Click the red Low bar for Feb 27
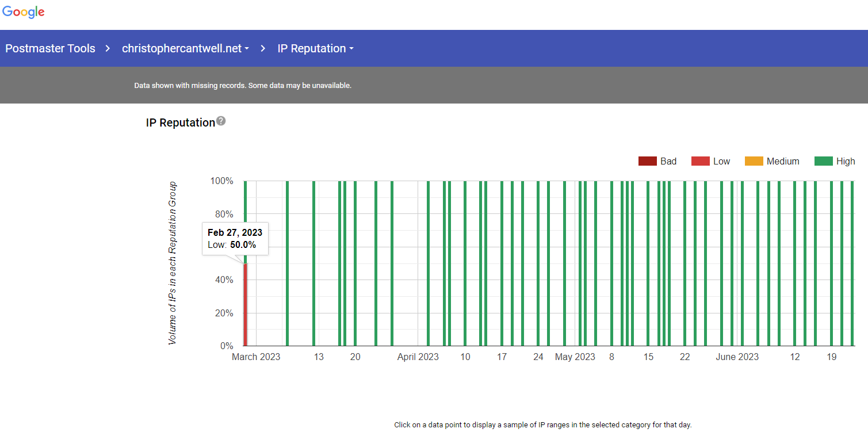 click(x=245, y=304)
